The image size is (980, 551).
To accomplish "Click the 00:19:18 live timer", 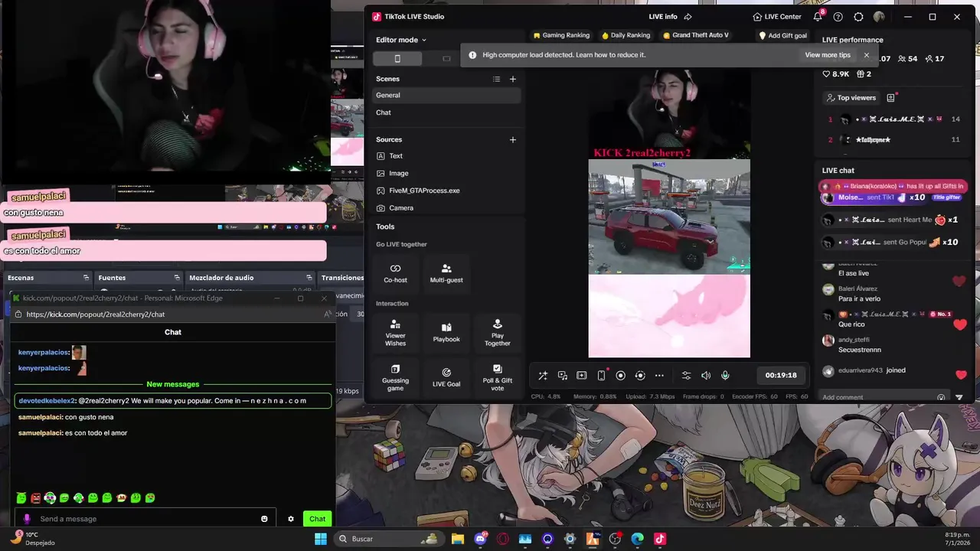I will coord(781,376).
